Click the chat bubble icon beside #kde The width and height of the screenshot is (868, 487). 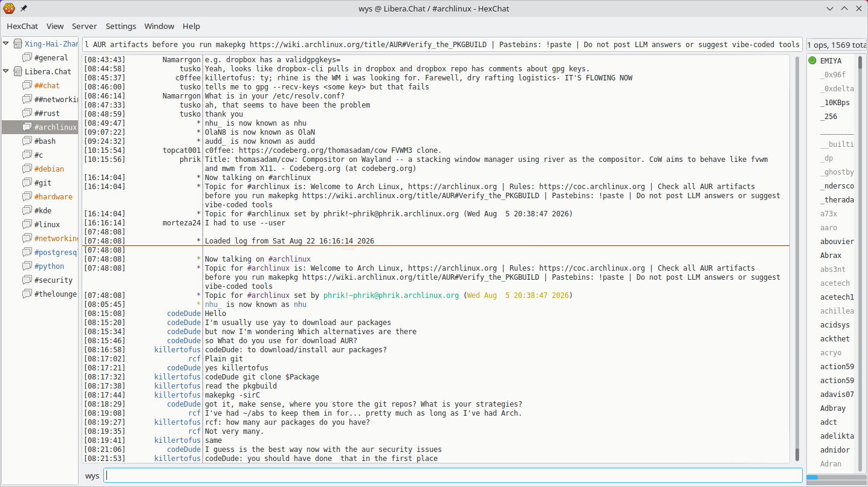click(27, 210)
